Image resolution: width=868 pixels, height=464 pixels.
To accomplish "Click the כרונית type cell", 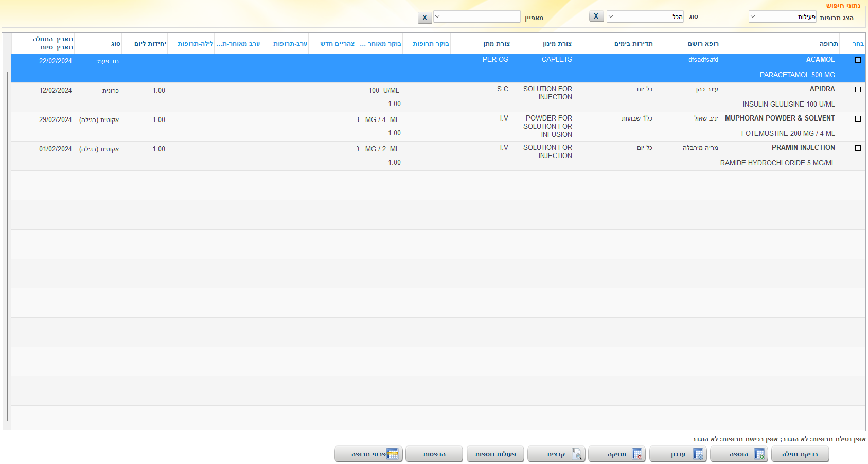I will click(x=111, y=91).
